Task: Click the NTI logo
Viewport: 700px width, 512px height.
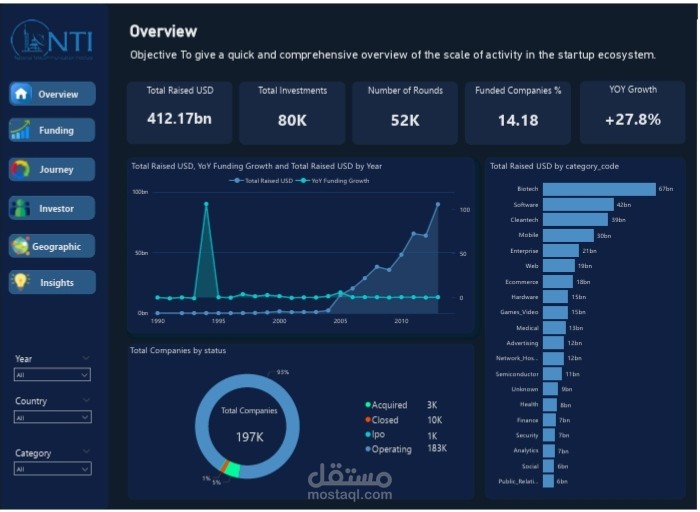Action: [x=52, y=41]
